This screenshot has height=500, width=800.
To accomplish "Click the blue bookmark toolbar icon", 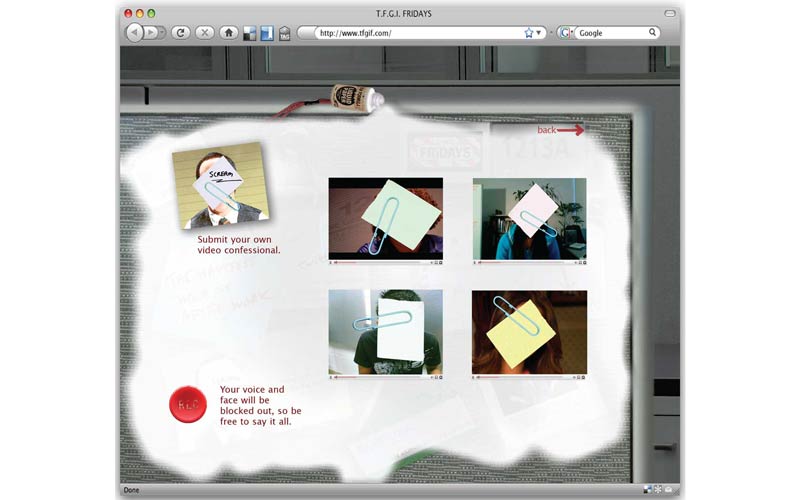I will 267,33.
